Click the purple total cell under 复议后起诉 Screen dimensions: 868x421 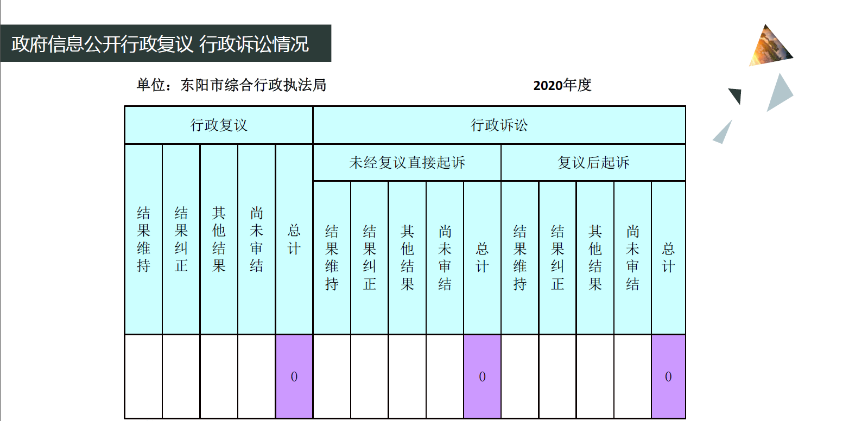668,377
